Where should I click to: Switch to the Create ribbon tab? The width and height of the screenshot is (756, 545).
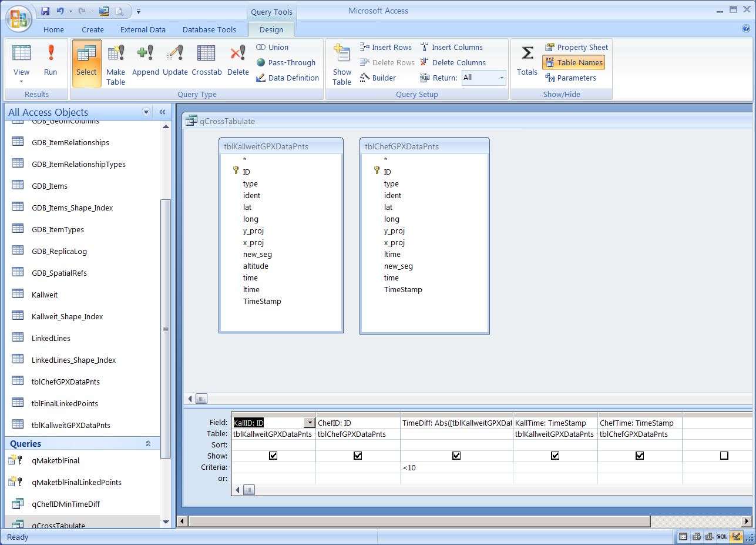(93, 29)
